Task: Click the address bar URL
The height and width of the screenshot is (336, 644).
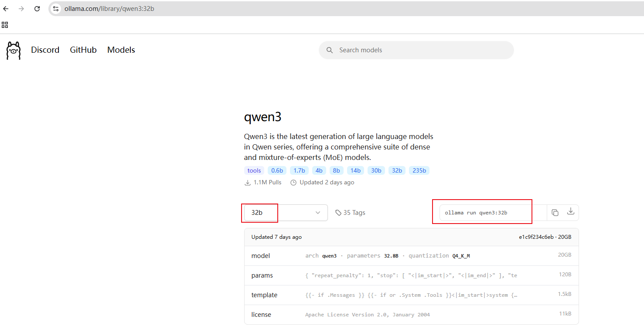Action: [109, 9]
